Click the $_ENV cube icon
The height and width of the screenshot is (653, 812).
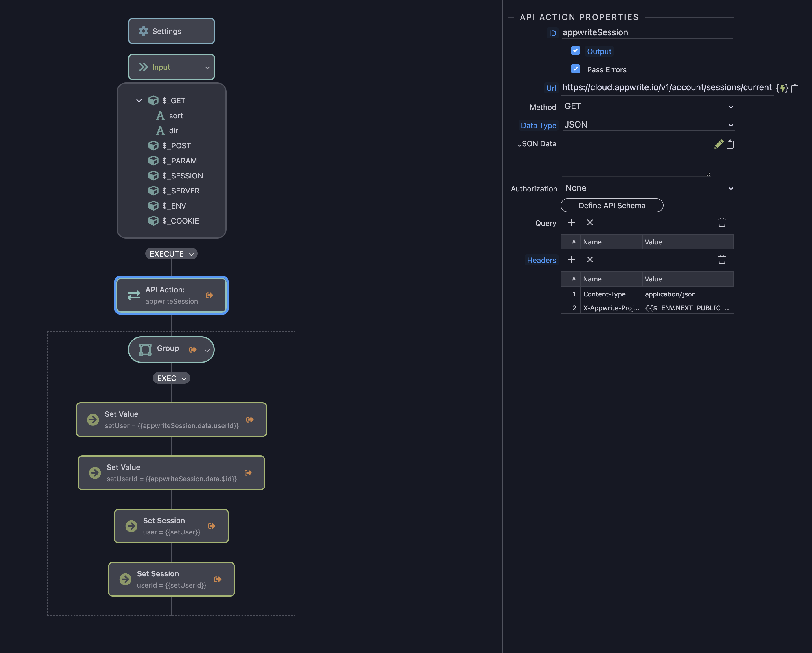[153, 206]
